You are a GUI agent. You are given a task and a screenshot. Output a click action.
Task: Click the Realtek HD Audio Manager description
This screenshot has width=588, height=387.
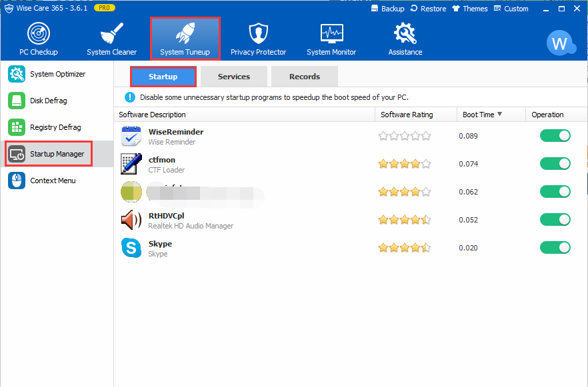click(x=191, y=226)
